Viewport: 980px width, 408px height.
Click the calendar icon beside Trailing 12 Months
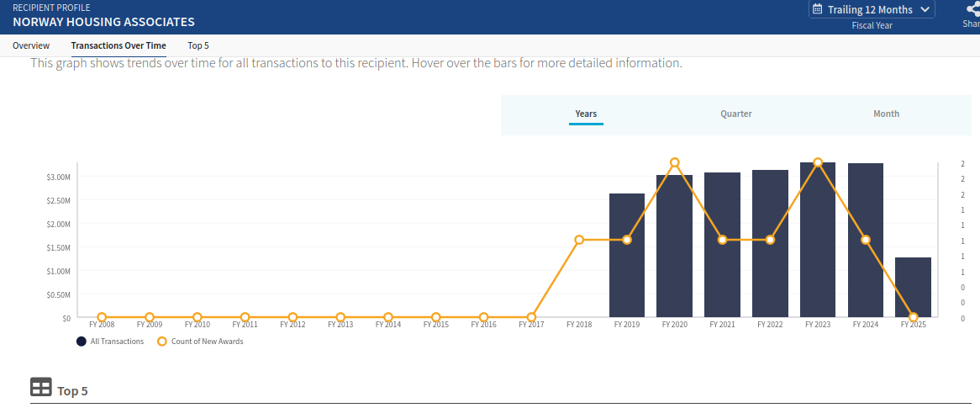(817, 9)
